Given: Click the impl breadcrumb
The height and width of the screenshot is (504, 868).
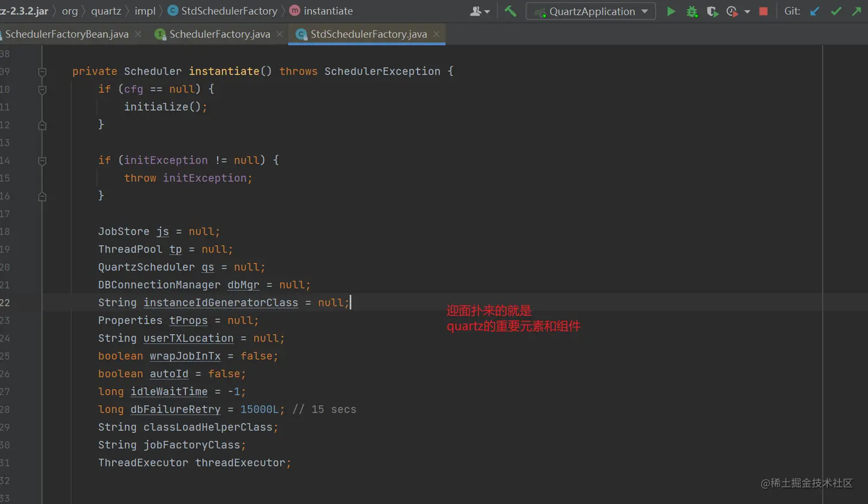Looking at the screenshot, I should pos(145,11).
